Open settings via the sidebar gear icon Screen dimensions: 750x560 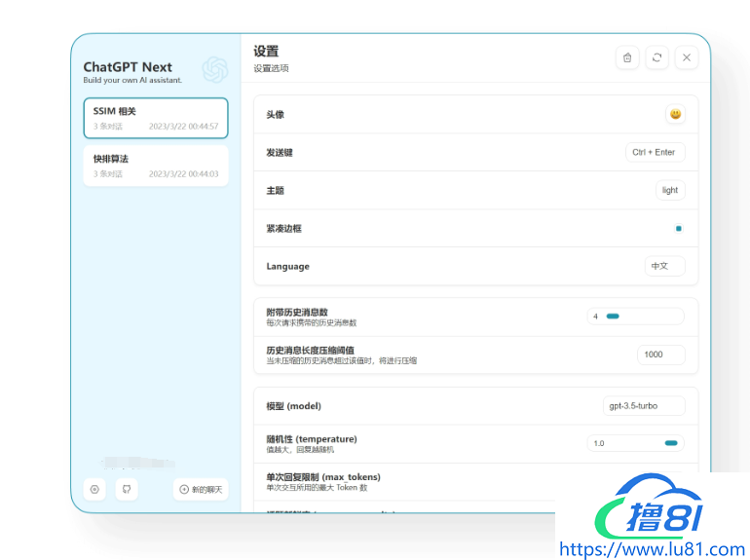pos(94,489)
